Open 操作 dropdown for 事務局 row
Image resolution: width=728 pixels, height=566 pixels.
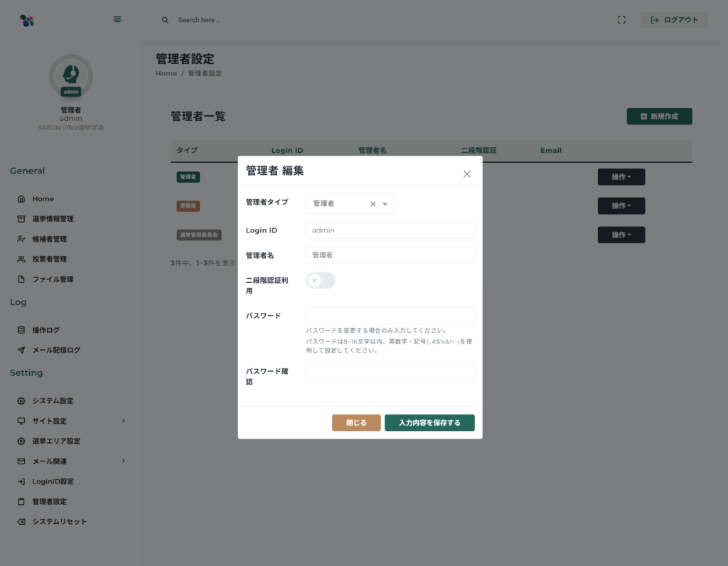coord(621,205)
